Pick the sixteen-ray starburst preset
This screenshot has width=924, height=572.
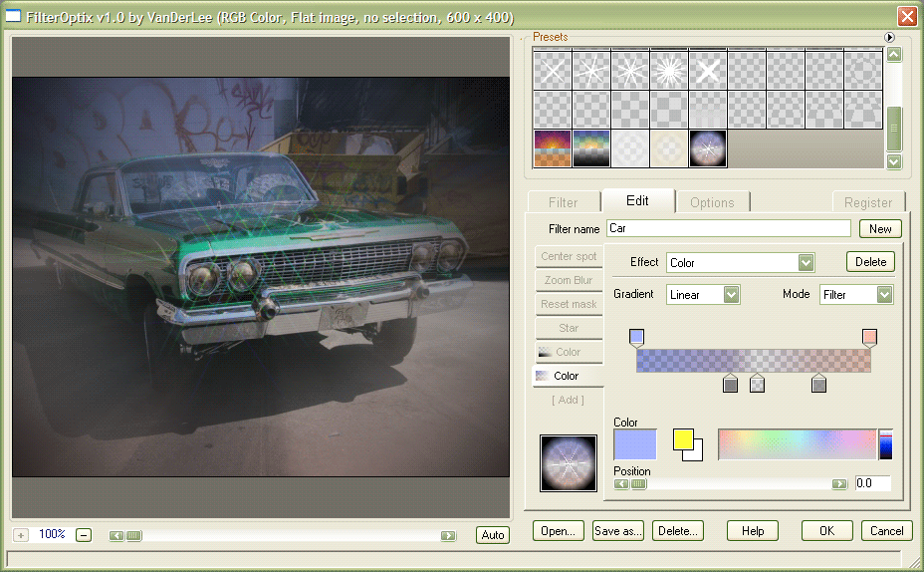coord(669,71)
